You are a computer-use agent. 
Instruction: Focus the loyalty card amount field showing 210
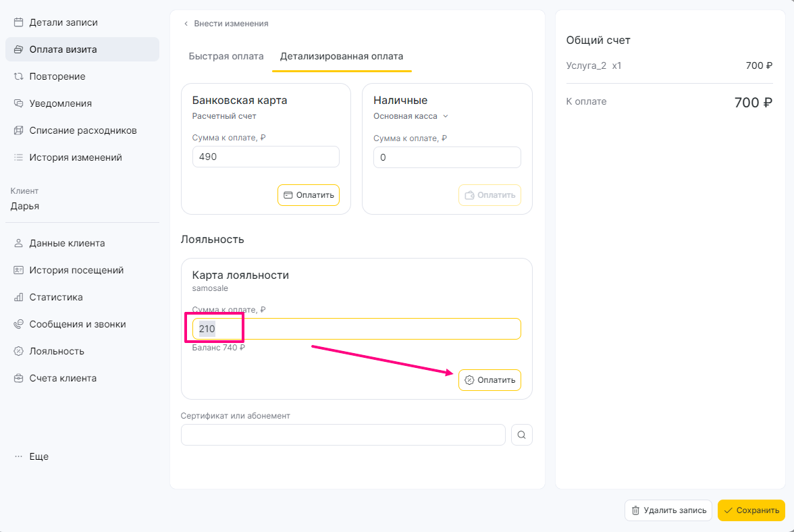pyautogui.click(x=356, y=329)
